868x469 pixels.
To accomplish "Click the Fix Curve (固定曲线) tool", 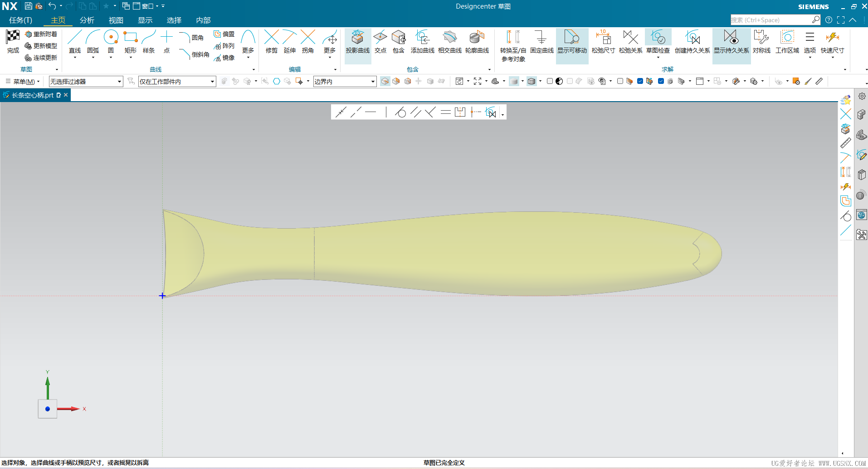I will pyautogui.click(x=541, y=41).
